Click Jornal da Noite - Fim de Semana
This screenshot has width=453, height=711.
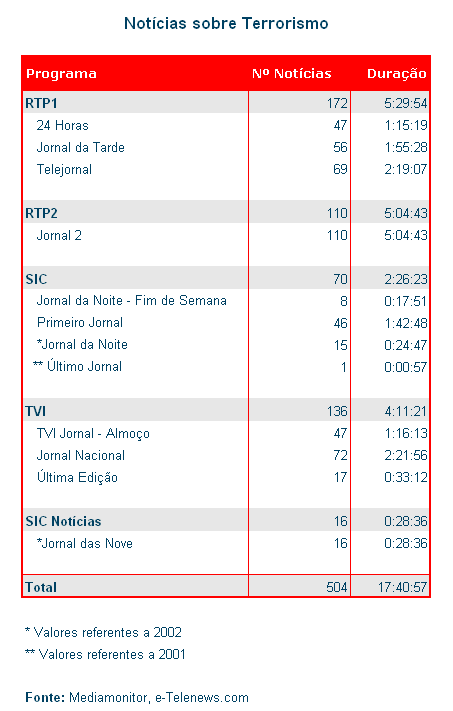pos(132,301)
